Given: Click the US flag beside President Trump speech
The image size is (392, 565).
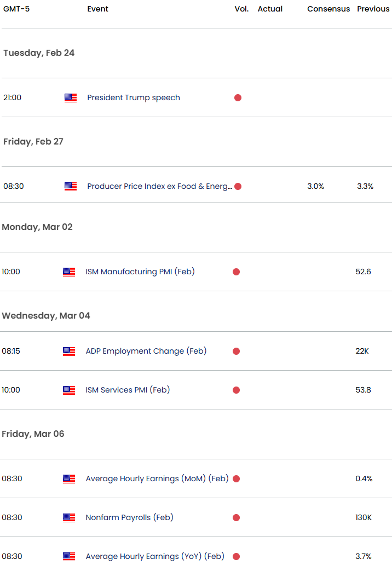Looking at the screenshot, I should (x=71, y=98).
